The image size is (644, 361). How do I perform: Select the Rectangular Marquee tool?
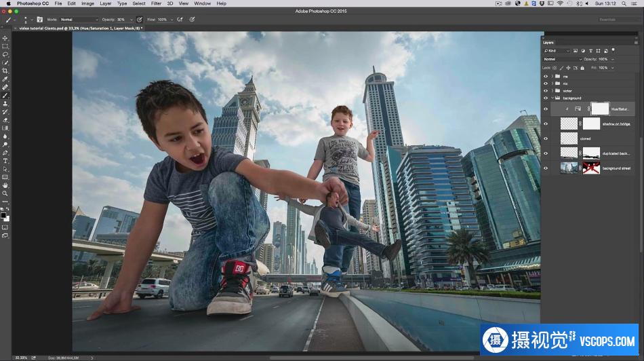coord(5,46)
